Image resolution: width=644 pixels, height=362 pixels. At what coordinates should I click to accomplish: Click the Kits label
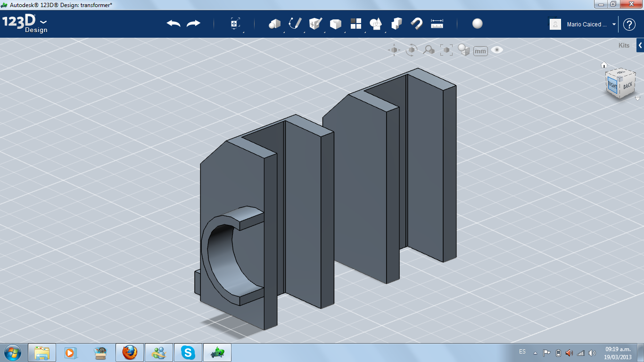624,46
